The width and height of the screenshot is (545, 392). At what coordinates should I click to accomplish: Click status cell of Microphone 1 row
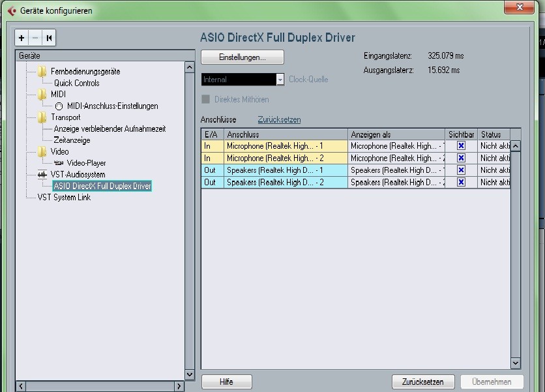coord(494,146)
